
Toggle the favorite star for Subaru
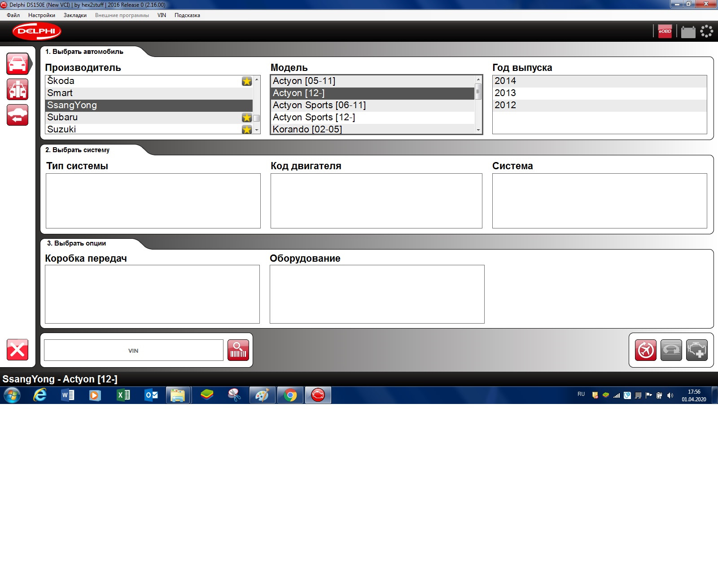click(x=247, y=118)
